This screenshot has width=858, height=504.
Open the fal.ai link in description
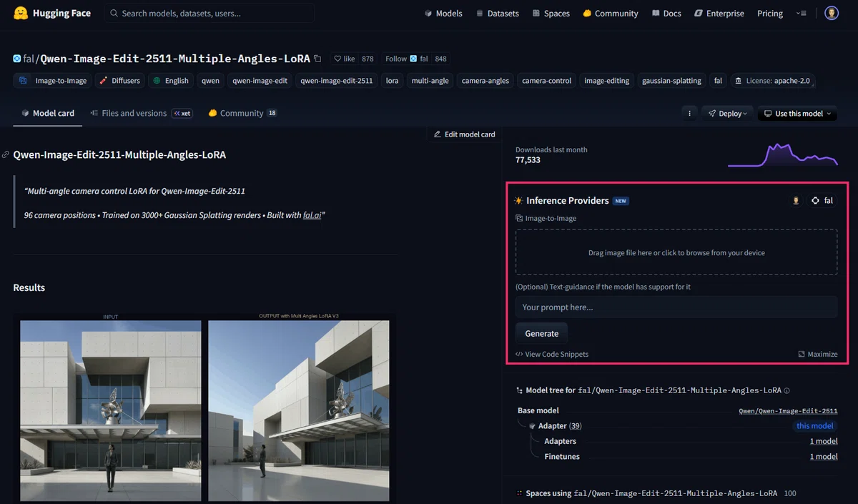pos(312,214)
